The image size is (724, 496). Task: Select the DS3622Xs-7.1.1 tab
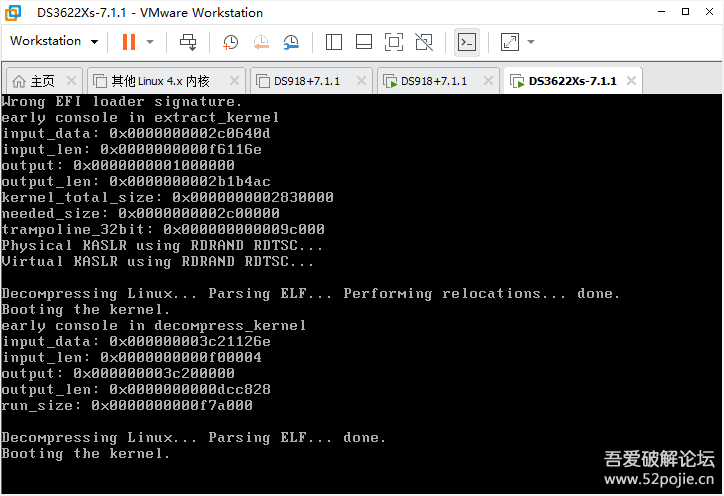click(x=573, y=81)
